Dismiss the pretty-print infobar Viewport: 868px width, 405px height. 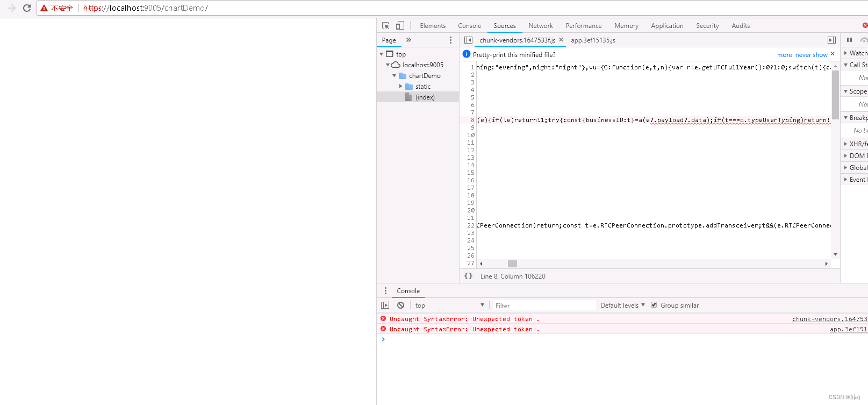tap(833, 54)
